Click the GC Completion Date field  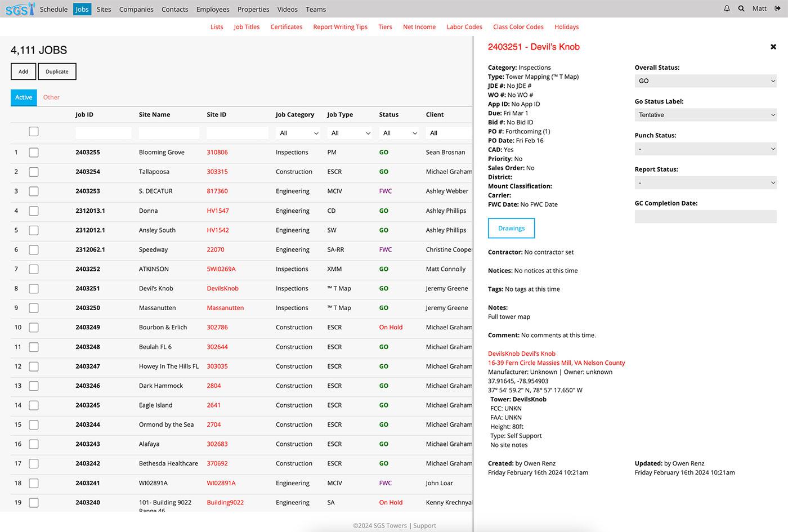[705, 217]
